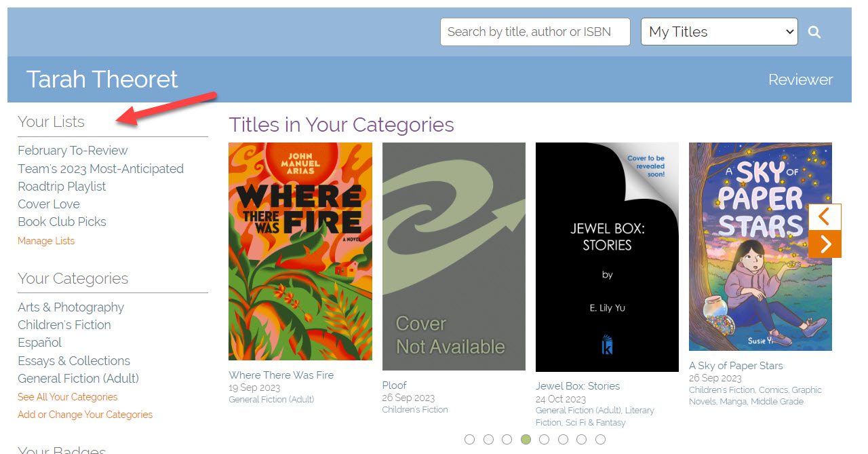
Task: Select the first carousel page dot
Action: (470, 440)
